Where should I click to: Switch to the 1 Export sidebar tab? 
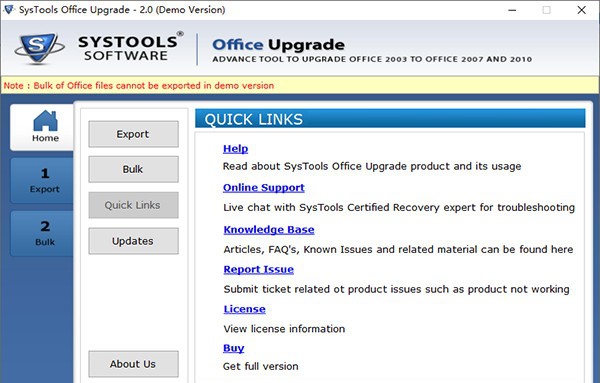click(x=42, y=180)
